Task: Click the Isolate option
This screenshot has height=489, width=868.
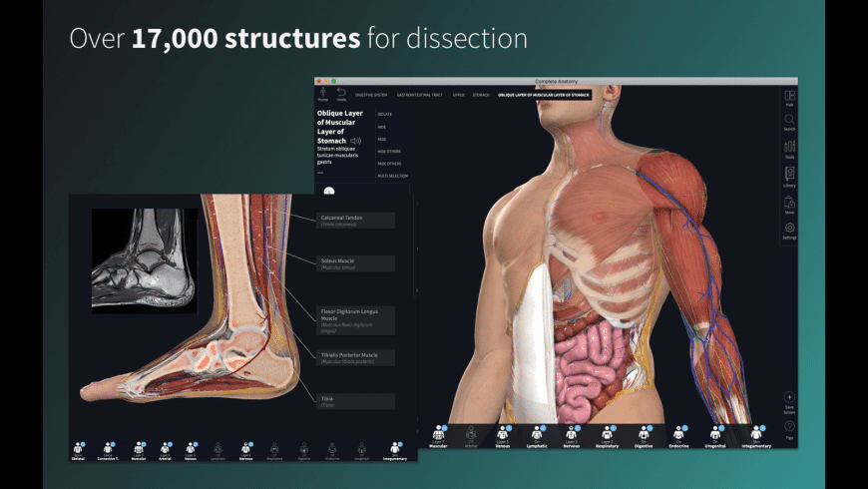Action: point(385,114)
